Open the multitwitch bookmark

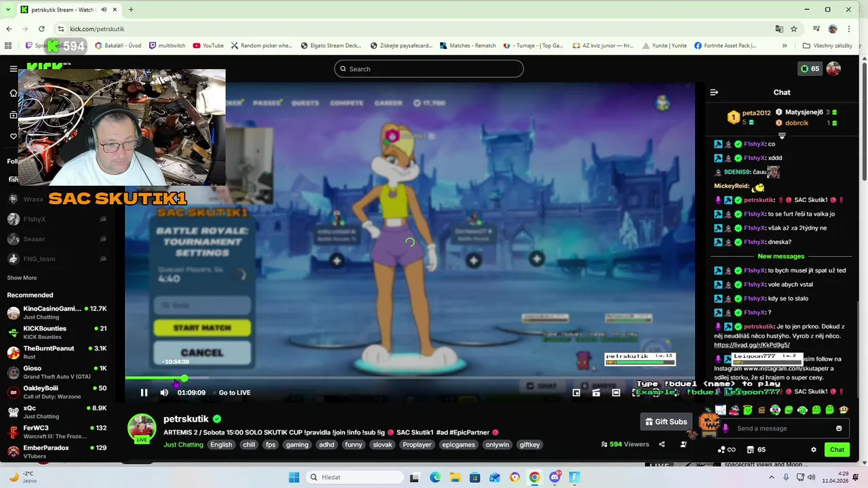[x=167, y=45]
